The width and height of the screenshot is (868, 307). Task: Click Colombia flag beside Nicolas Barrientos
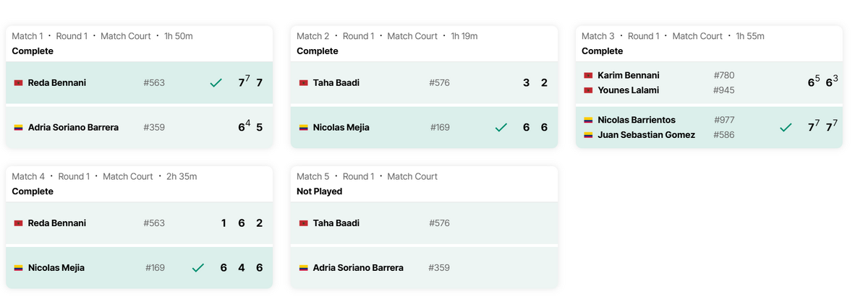[x=589, y=120]
